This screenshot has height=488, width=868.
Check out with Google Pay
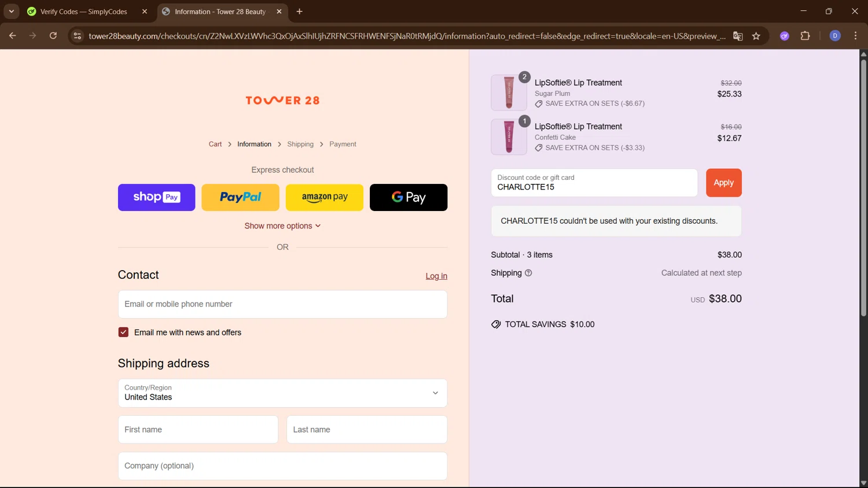pyautogui.click(x=409, y=197)
